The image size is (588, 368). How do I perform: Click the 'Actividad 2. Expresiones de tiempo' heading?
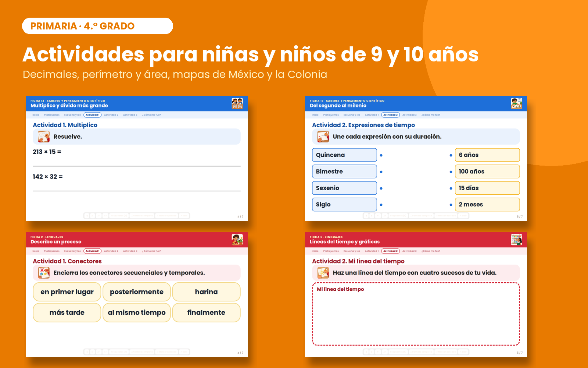click(363, 125)
